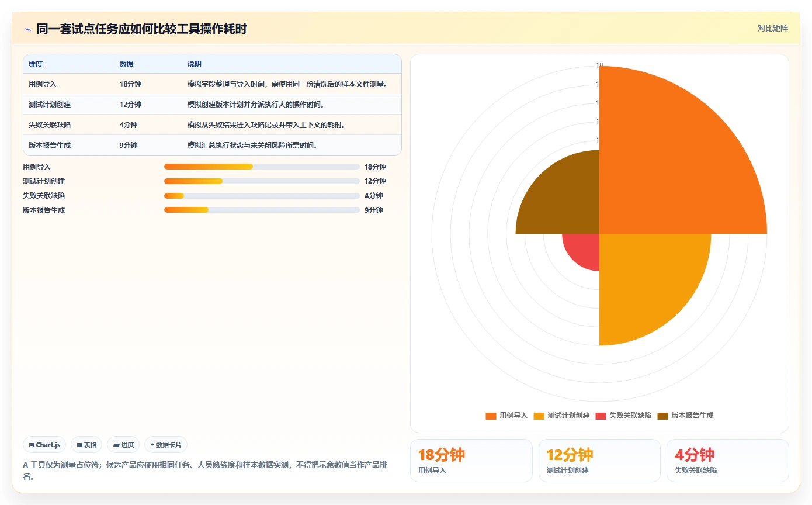Select the 数据卡片 tag chip
Image resolution: width=812 pixels, height=505 pixels.
point(166,445)
